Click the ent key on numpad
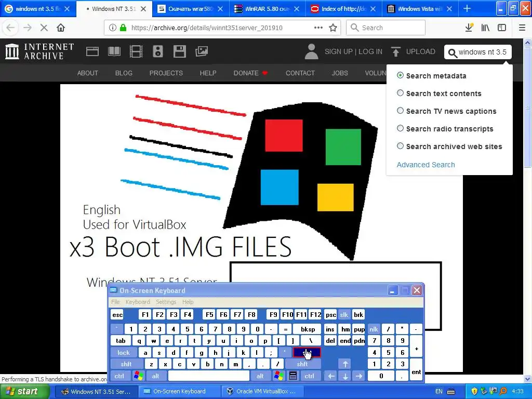Image resolution: width=532 pixels, height=399 pixels. [x=416, y=370]
